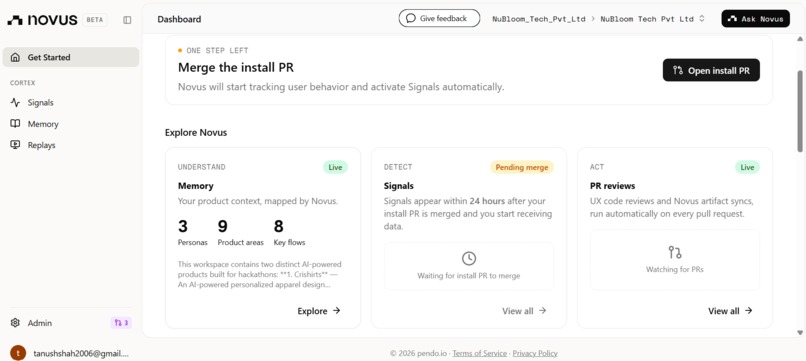Click the BETA badge

[x=95, y=20]
